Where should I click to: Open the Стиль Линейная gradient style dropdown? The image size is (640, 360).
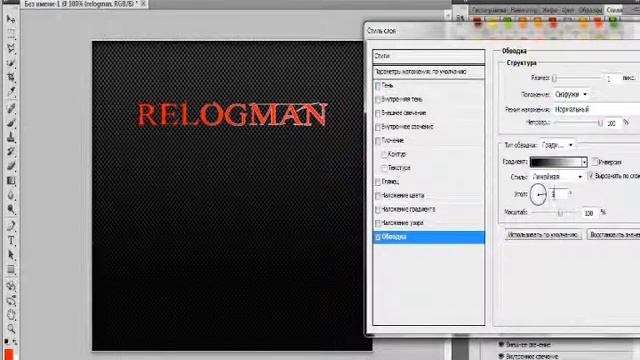coord(558,177)
